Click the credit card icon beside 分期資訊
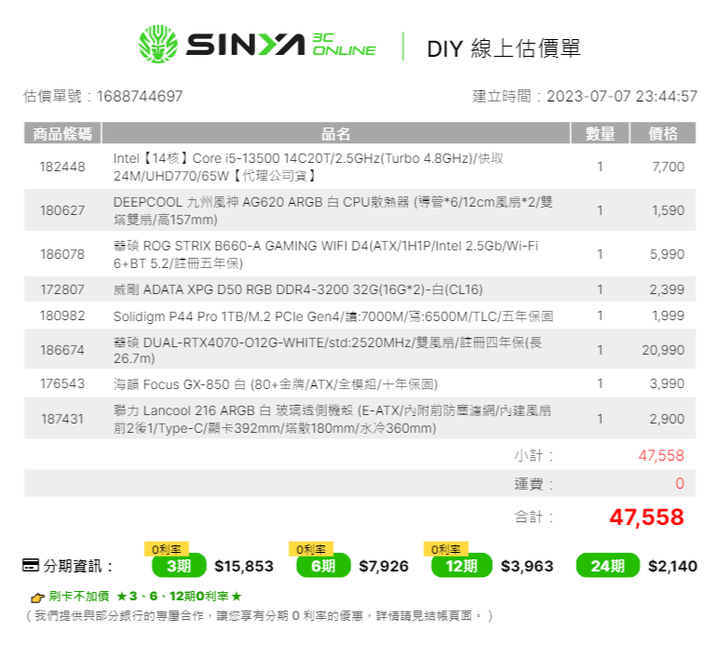This screenshot has width=720, height=645. [x=31, y=565]
